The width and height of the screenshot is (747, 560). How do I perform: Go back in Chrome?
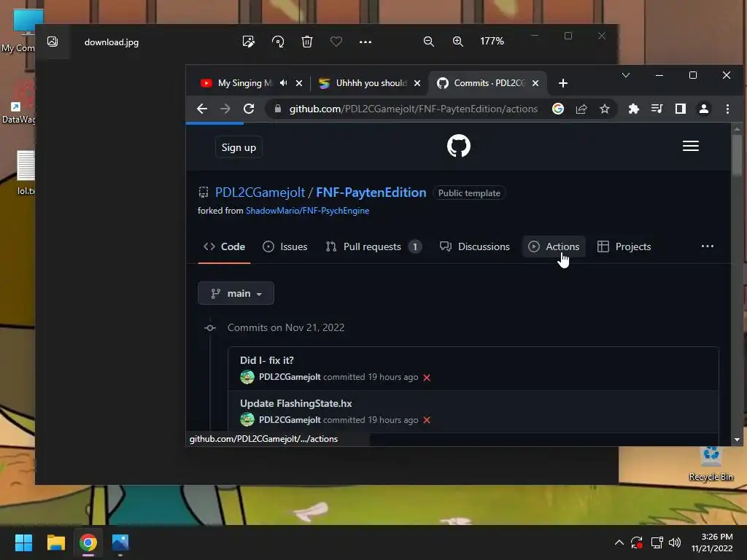coord(202,109)
